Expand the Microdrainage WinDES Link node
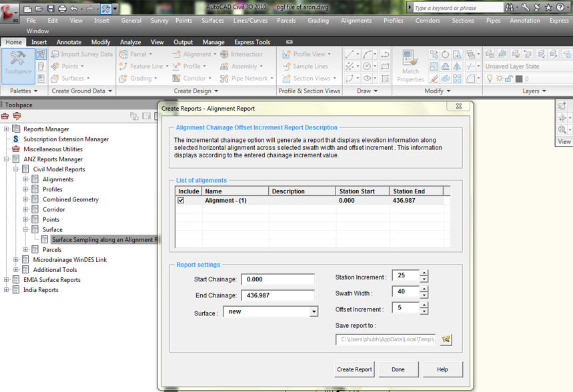The height and width of the screenshot is (392, 573). [x=16, y=259]
